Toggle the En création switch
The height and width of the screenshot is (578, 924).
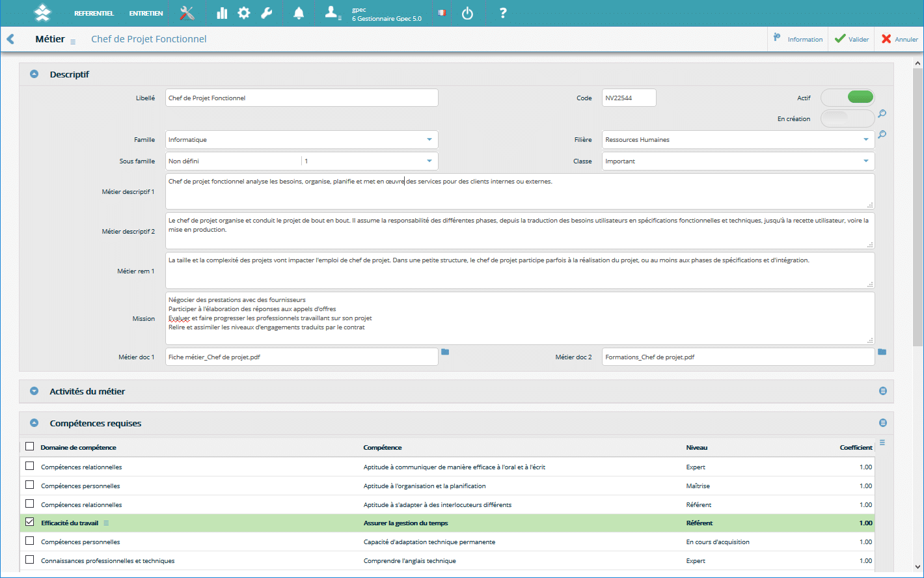click(848, 118)
